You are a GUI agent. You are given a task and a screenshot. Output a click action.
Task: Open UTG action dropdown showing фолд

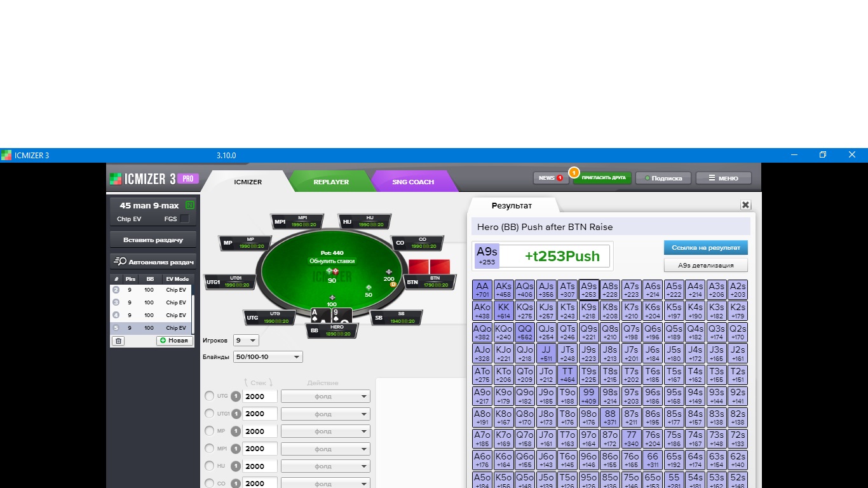pyautogui.click(x=325, y=396)
